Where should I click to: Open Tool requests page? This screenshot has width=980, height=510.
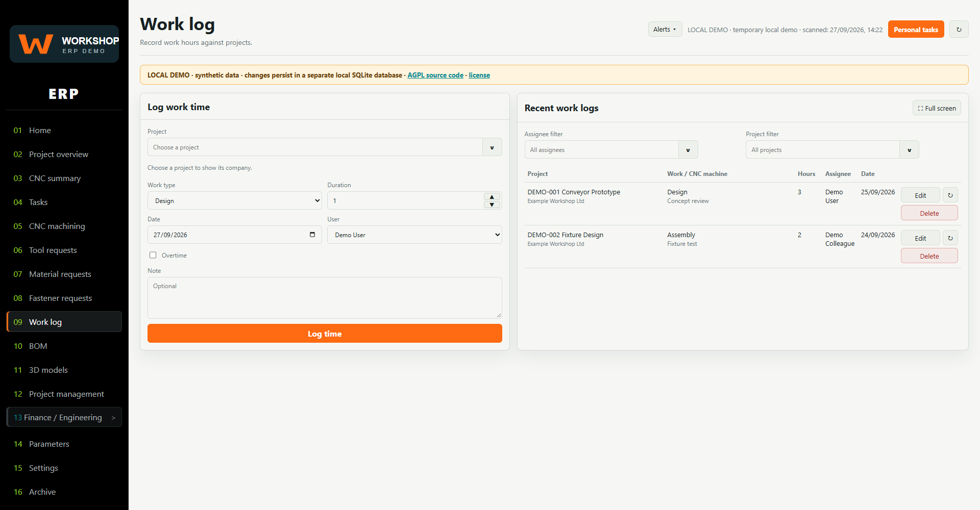tap(64, 250)
